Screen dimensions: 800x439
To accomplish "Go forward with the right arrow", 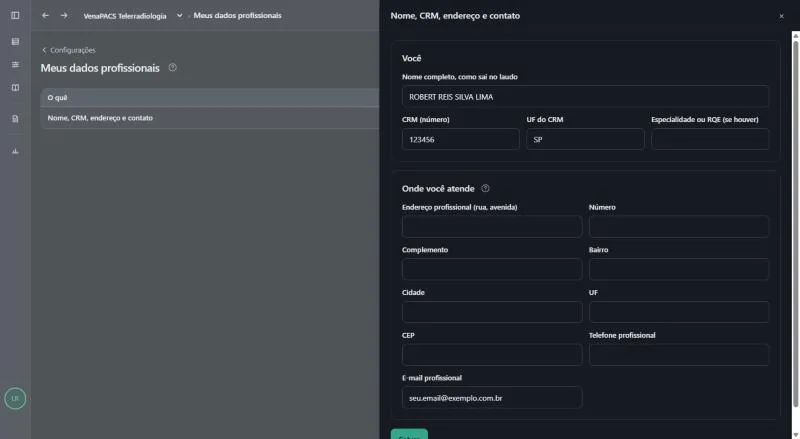I will 64,15.
